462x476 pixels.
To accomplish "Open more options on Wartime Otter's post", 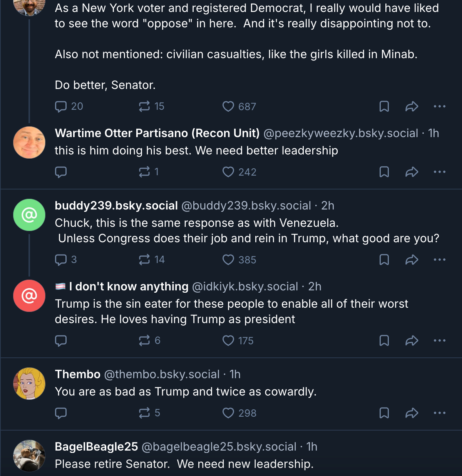I will 439,172.
